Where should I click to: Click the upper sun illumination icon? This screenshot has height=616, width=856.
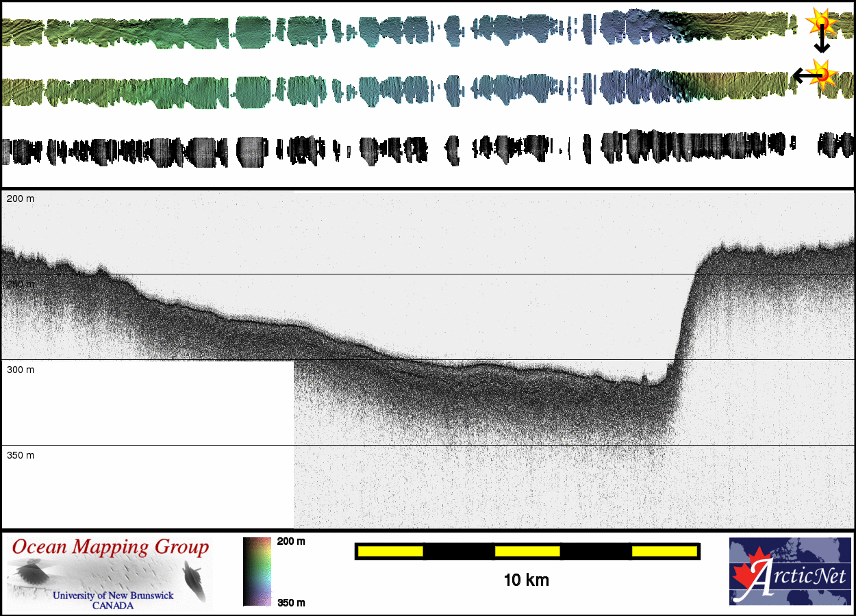click(x=821, y=21)
